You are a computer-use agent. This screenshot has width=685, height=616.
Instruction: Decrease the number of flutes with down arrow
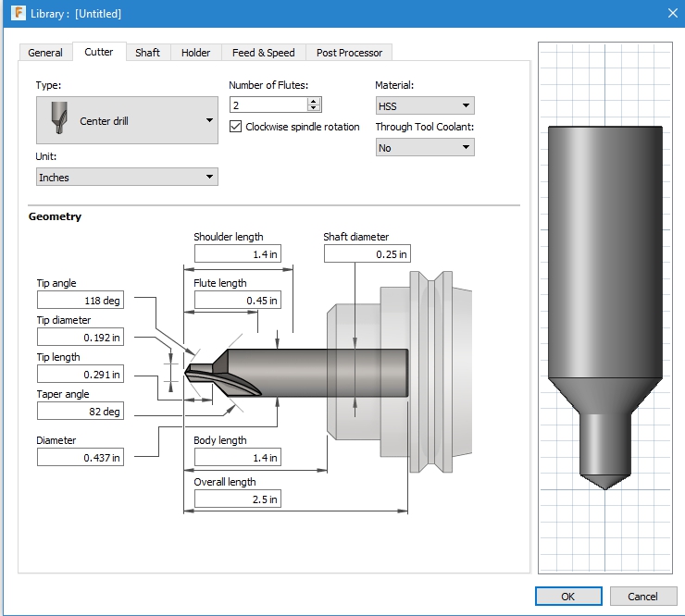click(x=315, y=109)
